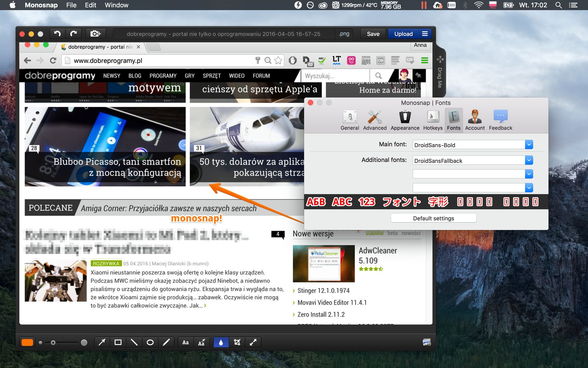Viewport: 588px width, 368px height.
Task: Select the pencil freehand tool
Action: (x=166, y=342)
